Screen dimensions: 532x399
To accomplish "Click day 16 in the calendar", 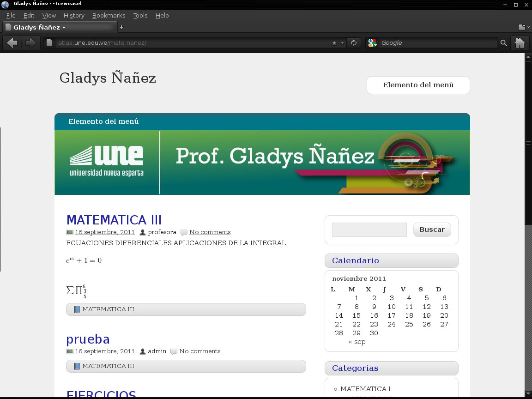I will [x=374, y=315].
